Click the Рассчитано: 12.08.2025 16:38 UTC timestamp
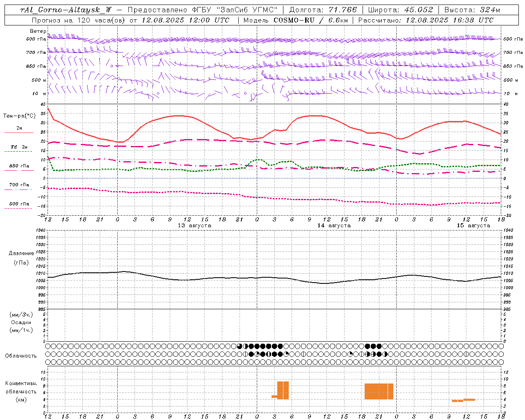The height and width of the screenshot is (420, 525). click(x=426, y=20)
